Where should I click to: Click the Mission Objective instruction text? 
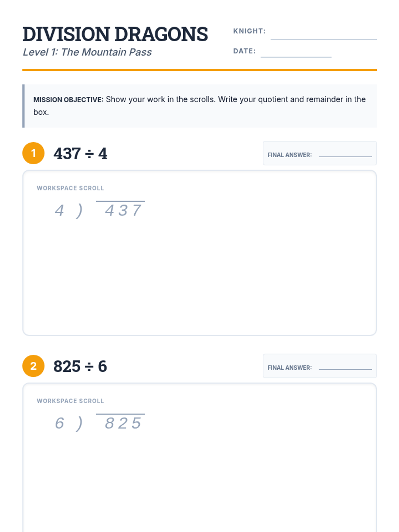pyautogui.click(x=199, y=105)
